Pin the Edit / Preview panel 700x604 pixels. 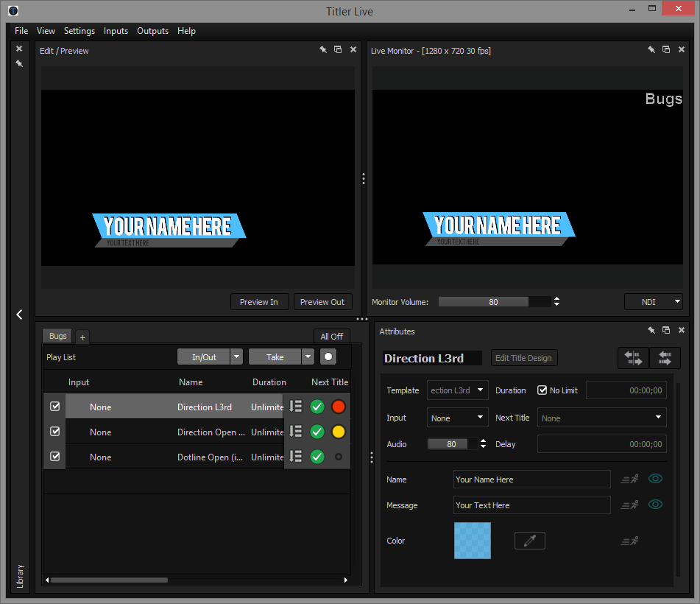(x=323, y=50)
